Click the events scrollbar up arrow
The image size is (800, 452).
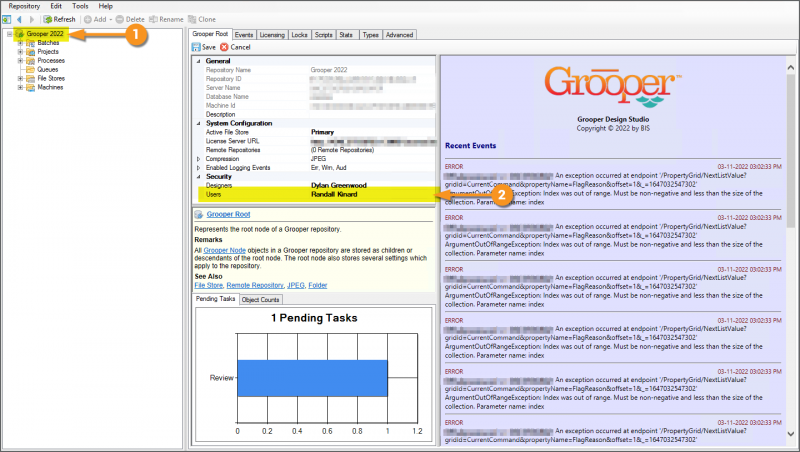(790, 67)
